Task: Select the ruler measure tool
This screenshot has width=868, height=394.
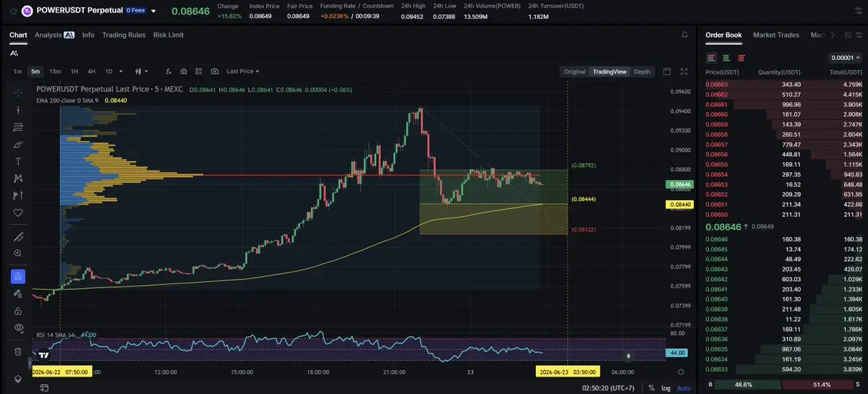Action: click(18, 236)
